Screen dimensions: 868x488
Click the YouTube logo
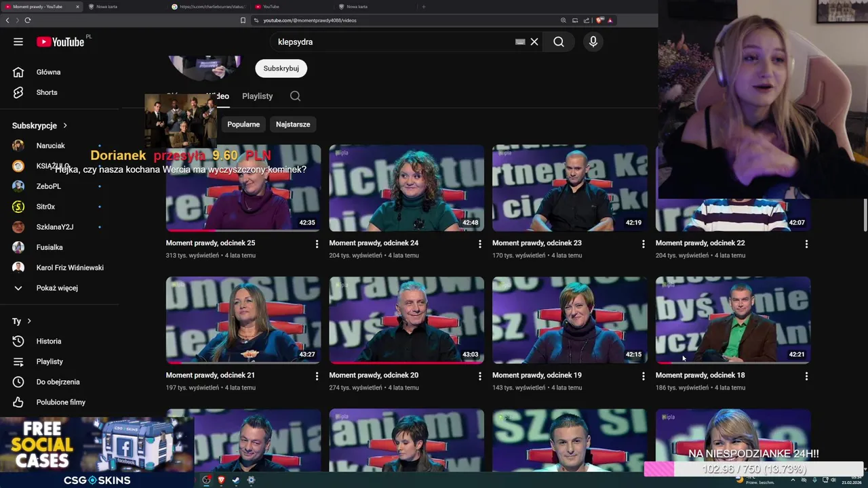[x=60, y=42]
